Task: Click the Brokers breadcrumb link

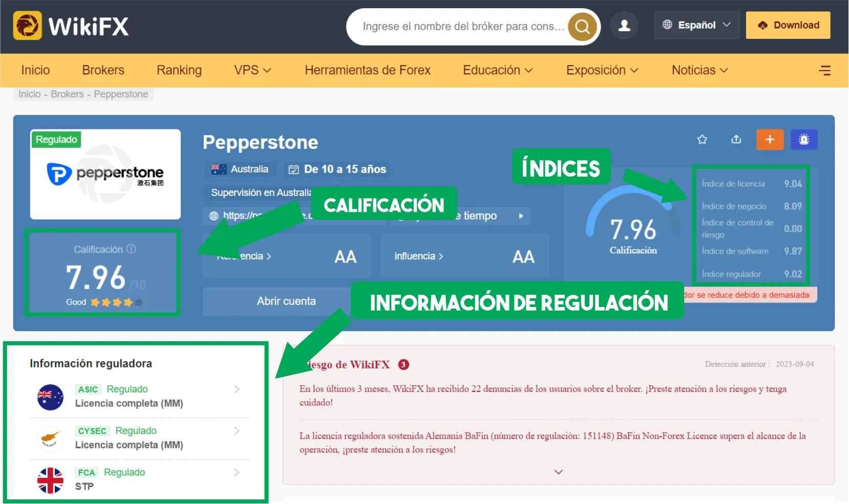Action: (67, 94)
